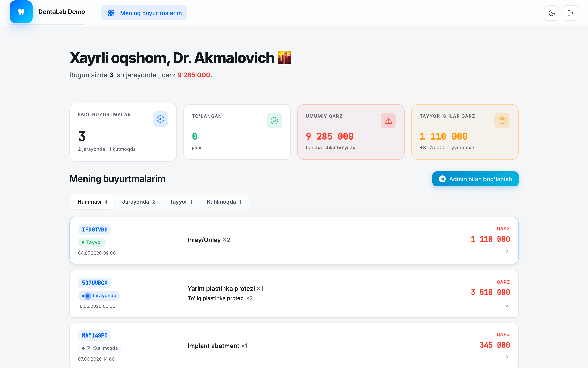Click the date 16.06.2026 06:00
The height and width of the screenshot is (368, 588).
click(x=97, y=306)
